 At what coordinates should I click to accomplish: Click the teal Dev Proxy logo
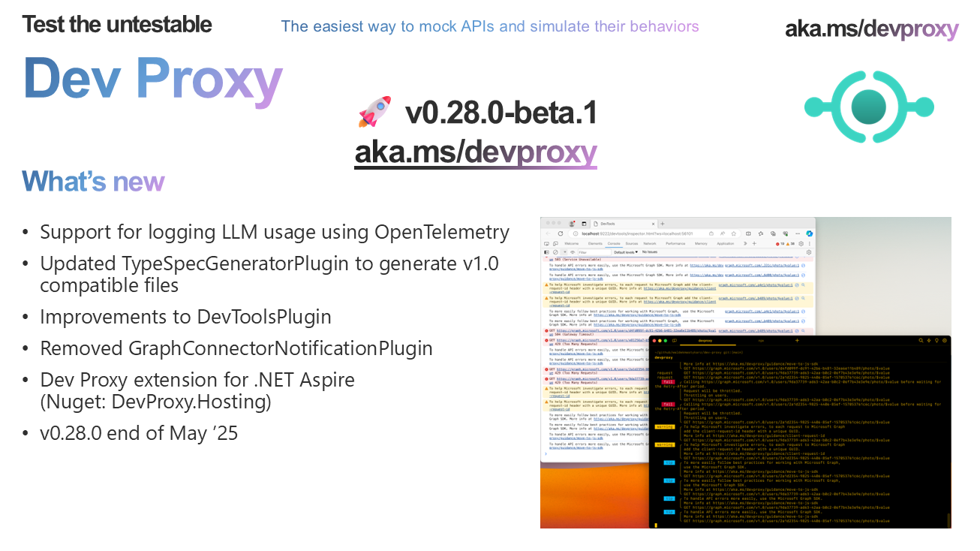(x=870, y=107)
